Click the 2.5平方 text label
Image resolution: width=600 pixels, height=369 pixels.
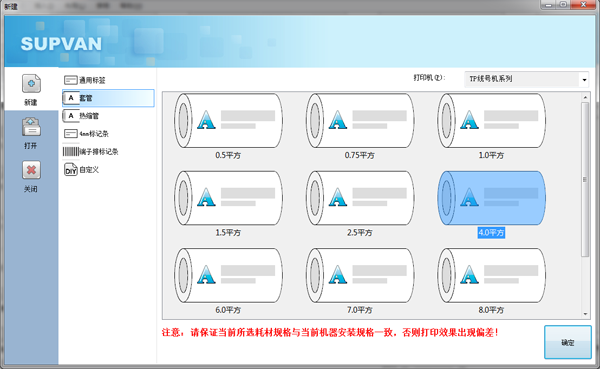click(x=360, y=232)
